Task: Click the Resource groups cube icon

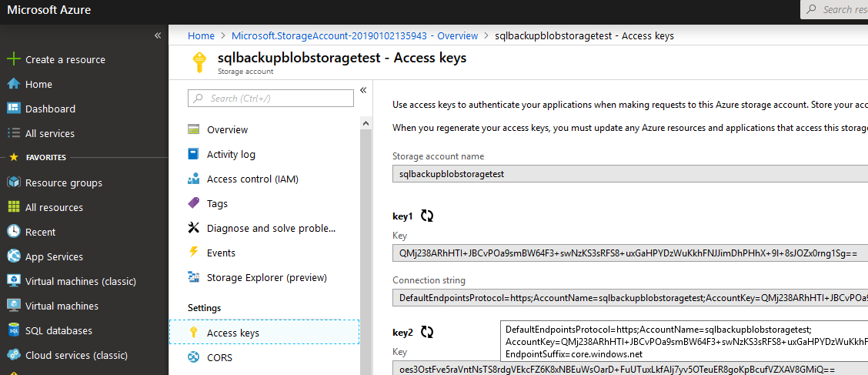Action: tap(13, 182)
